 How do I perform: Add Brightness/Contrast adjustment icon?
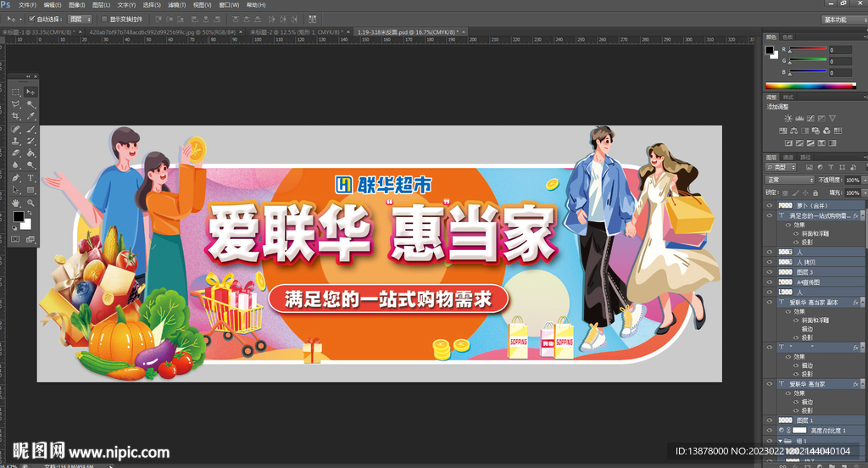click(787, 119)
